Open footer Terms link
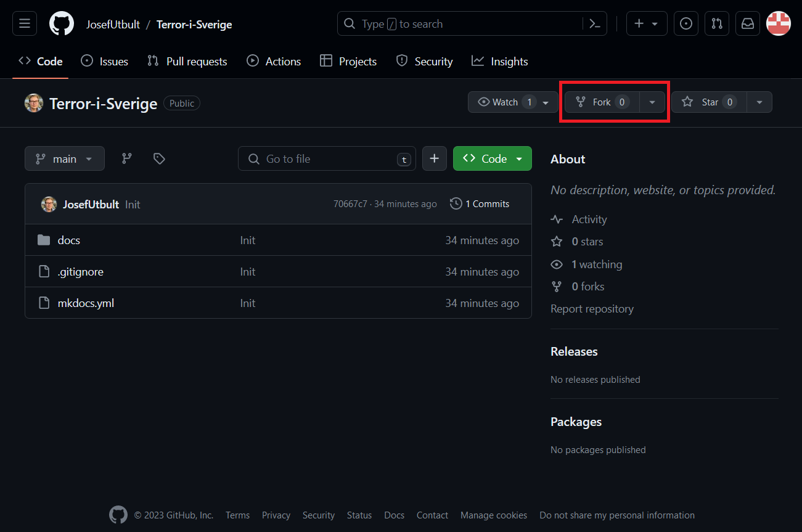Screen dimensions: 802x532 tap(237, 515)
